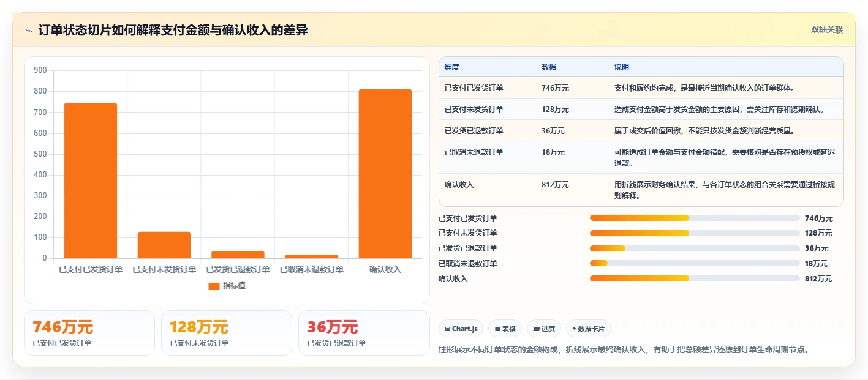The image size is (868, 380).
Task: Click the 18万元 value beside its progress bar
Action: [x=817, y=264]
